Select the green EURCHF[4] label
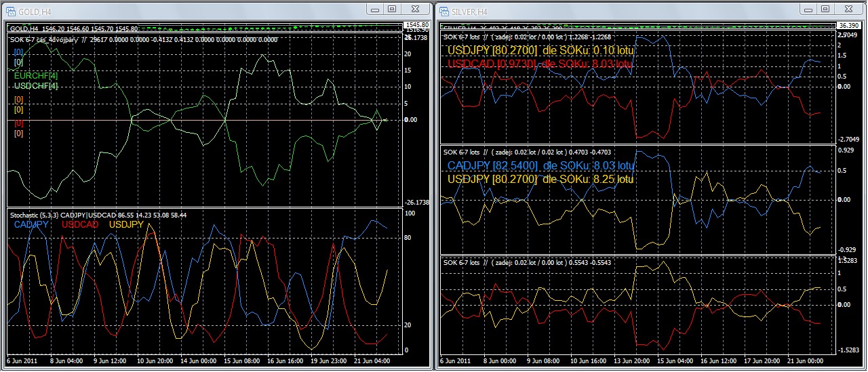This screenshot has height=372, width=868. pos(36,76)
